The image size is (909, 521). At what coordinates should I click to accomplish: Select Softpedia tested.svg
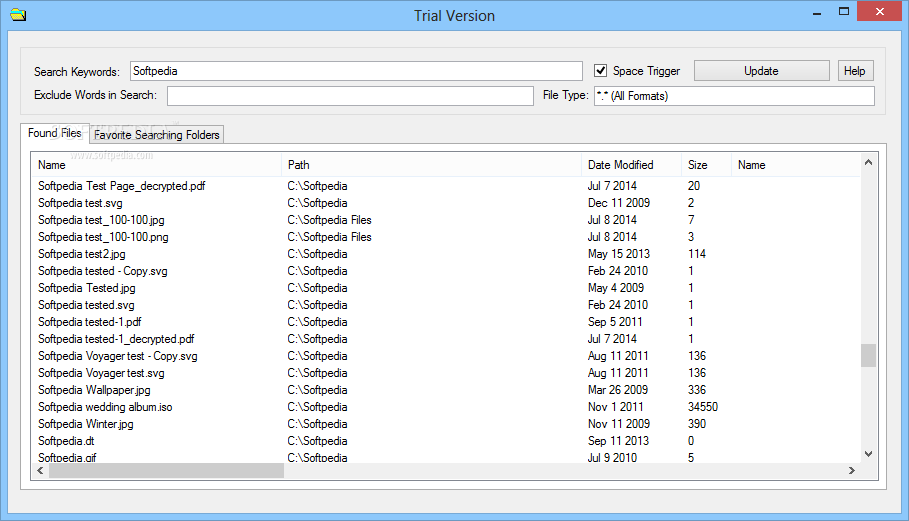86,305
